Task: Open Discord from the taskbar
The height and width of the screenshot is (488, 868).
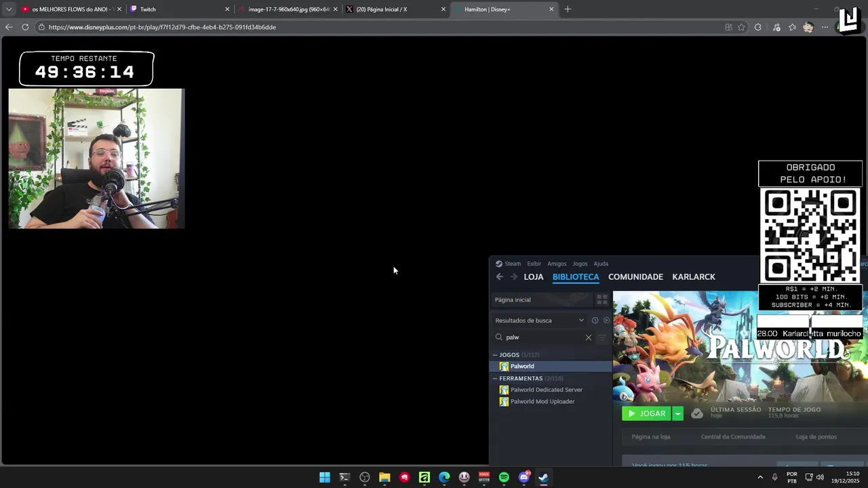Action: (x=524, y=478)
